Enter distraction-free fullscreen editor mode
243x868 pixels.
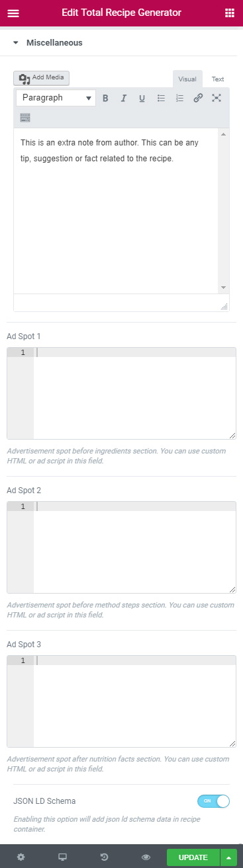click(217, 98)
